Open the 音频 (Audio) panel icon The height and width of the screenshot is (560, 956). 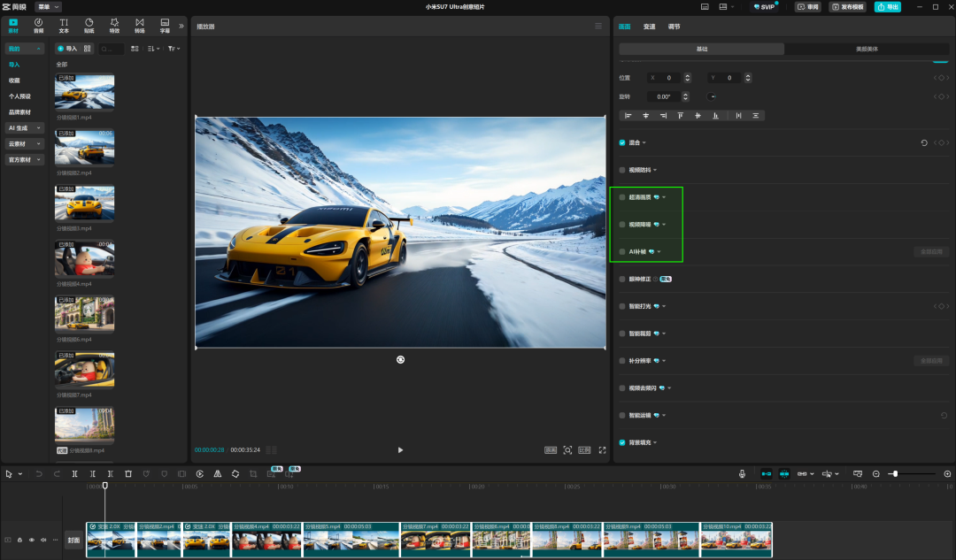[39, 27]
